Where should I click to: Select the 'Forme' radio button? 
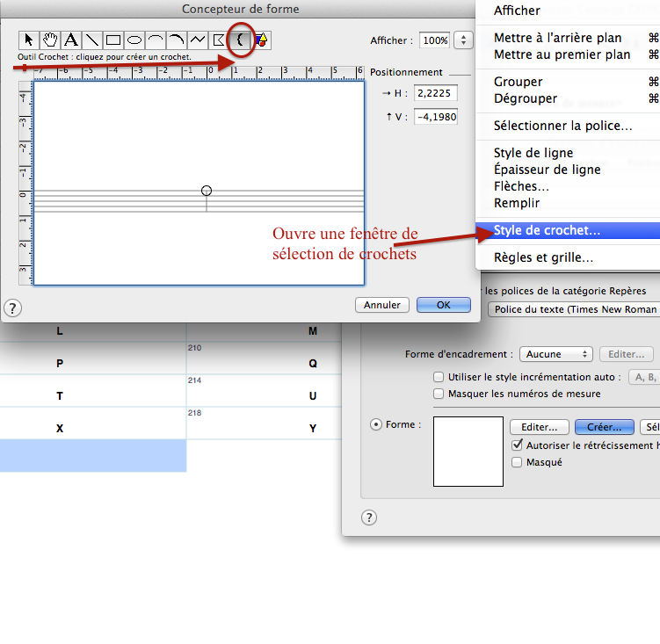(376, 424)
